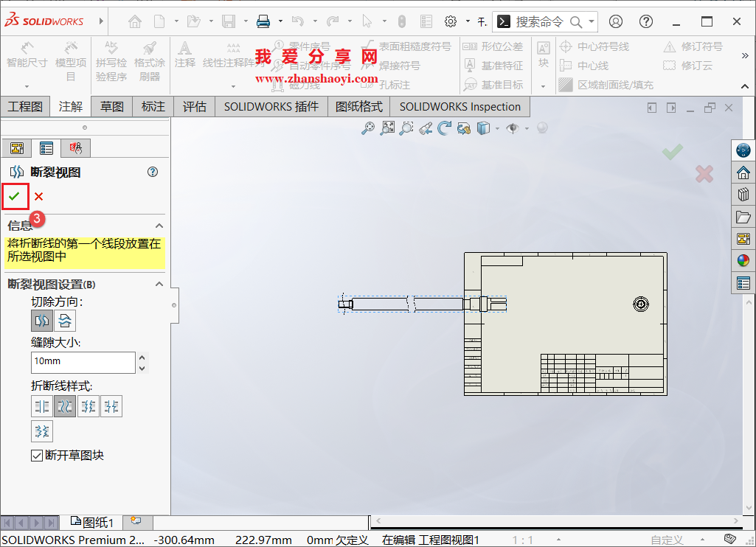Confirm the broken view with the green checkmark
756x547 pixels.
(15, 196)
